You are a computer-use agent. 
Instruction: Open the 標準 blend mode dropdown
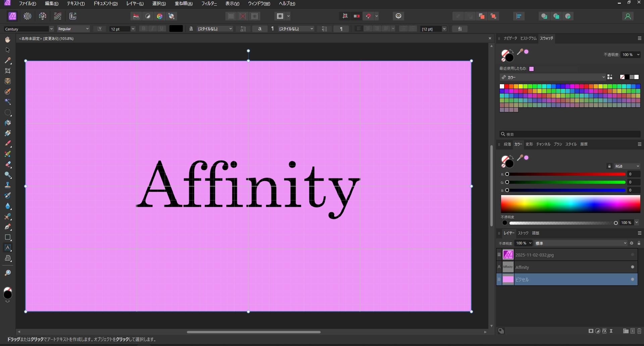[x=581, y=243]
